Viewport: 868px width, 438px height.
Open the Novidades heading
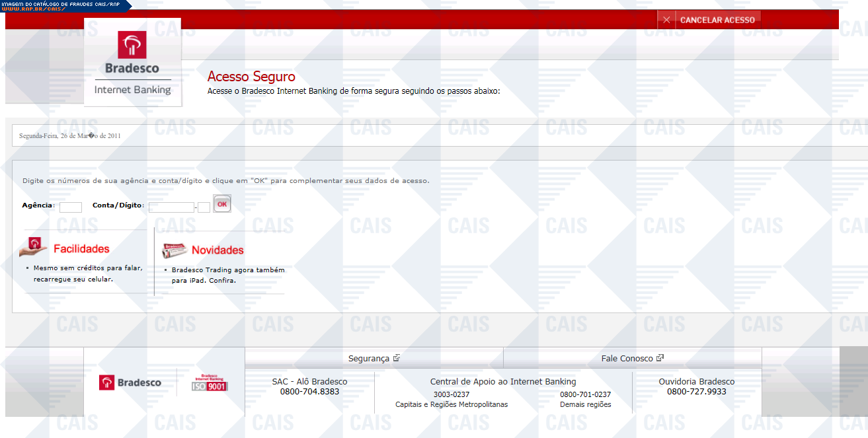(x=217, y=250)
